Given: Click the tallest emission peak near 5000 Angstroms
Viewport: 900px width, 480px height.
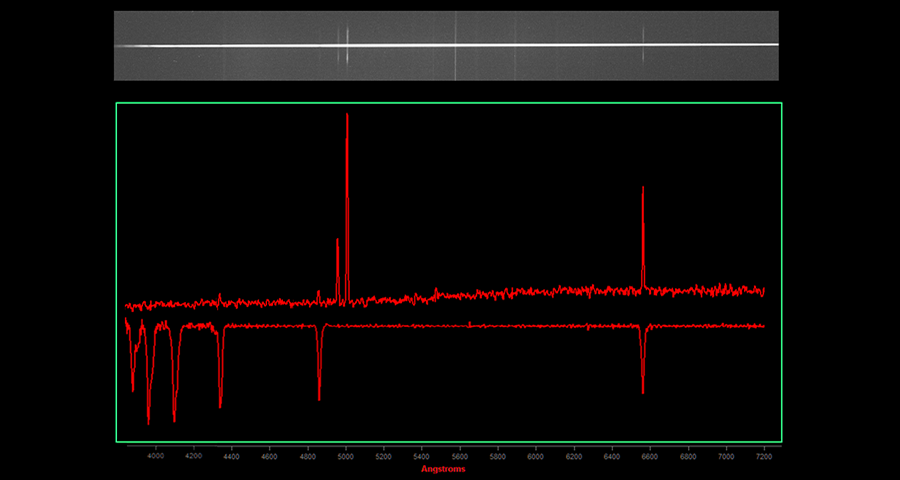Looking at the screenshot, I should click(x=347, y=115).
